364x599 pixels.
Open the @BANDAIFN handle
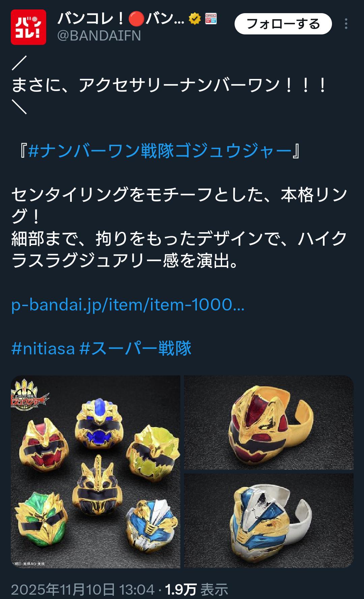coord(99,36)
